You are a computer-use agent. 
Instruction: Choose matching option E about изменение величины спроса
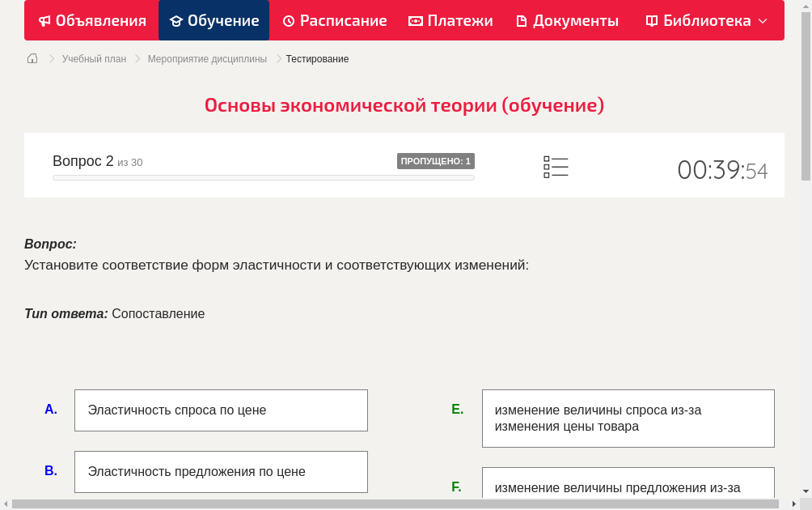[x=628, y=418]
